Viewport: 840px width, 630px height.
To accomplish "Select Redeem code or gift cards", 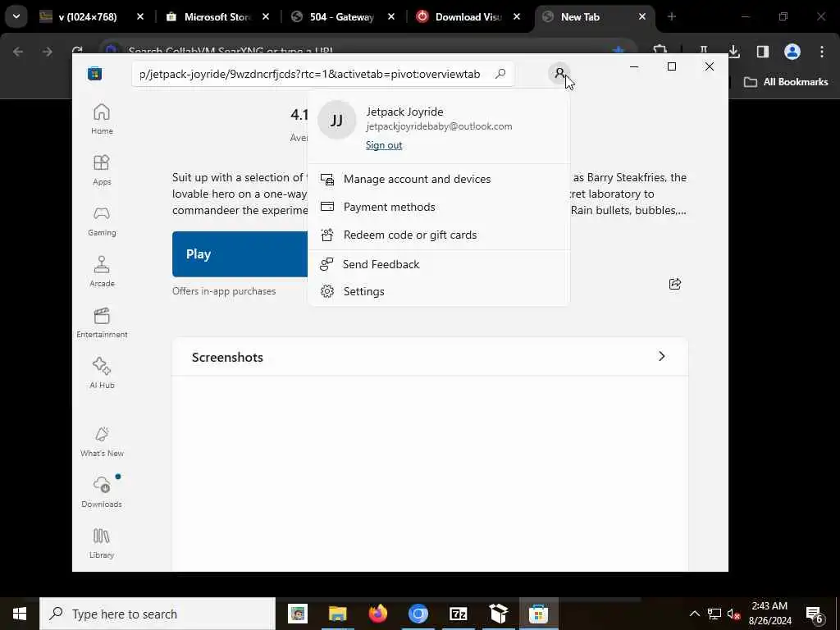I will 439,235.
